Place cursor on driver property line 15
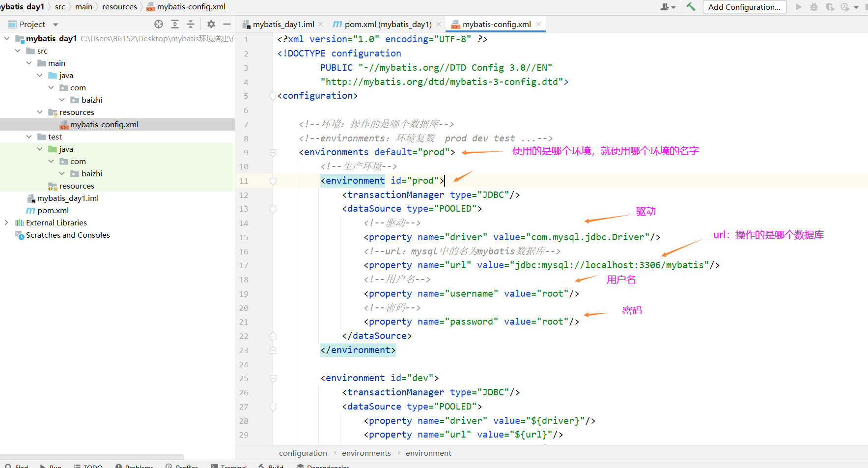Viewport: 868px width, 468px height. [x=512, y=237]
